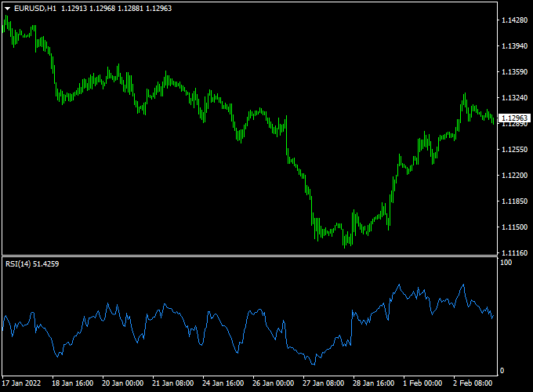Click the time axis label 24 Jan 16:00
Image resolution: width=533 pixels, height=392 pixels.
[x=223, y=383]
